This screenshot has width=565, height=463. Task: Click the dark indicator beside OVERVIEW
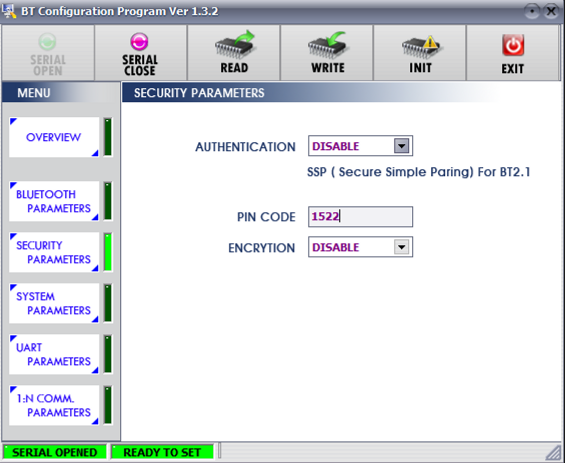(x=108, y=137)
